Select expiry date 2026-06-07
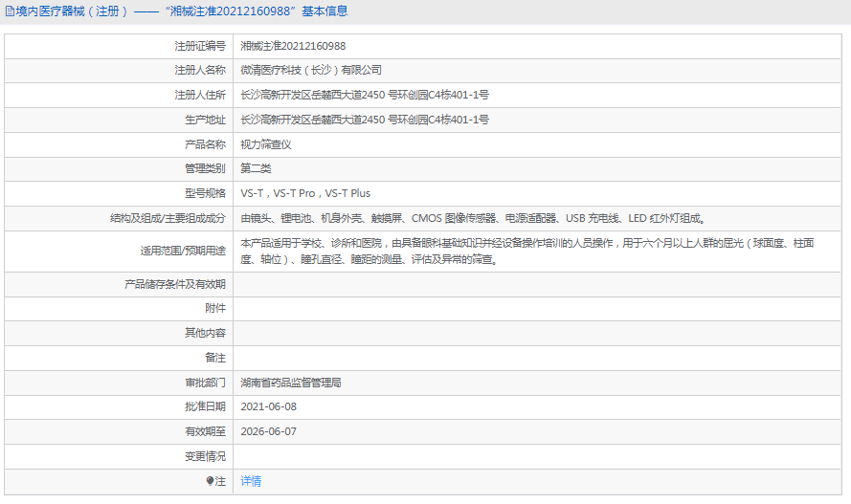This screenshot has height=504, width=851. coord(269,431)
